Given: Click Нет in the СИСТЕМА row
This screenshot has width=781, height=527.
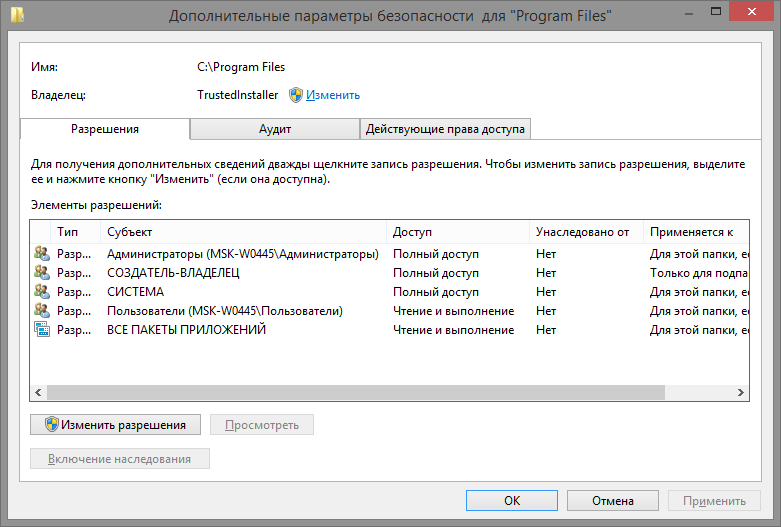Looking at the screenshot, I should 546,292.
